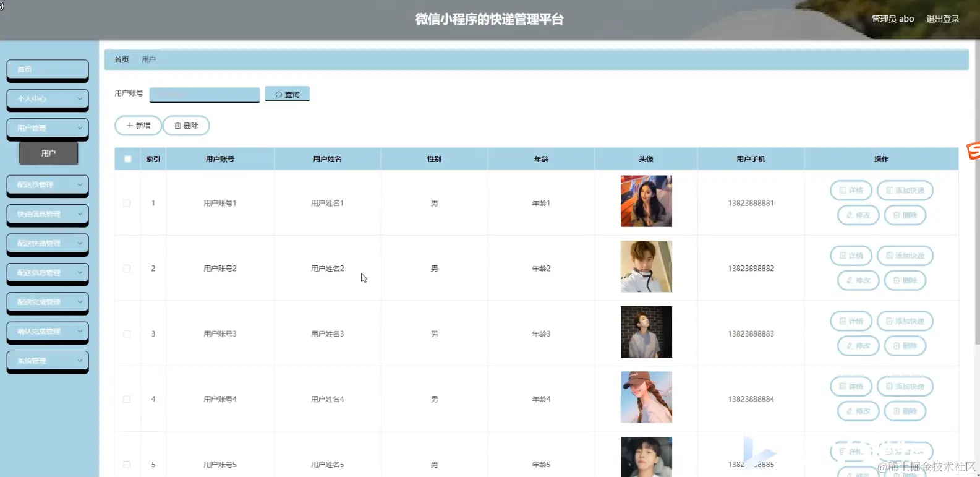The height and width of the screenshot is (477, 980).
Task: Click 用户 in the breadcrumb bar
Action: click(x=148, y=59)
